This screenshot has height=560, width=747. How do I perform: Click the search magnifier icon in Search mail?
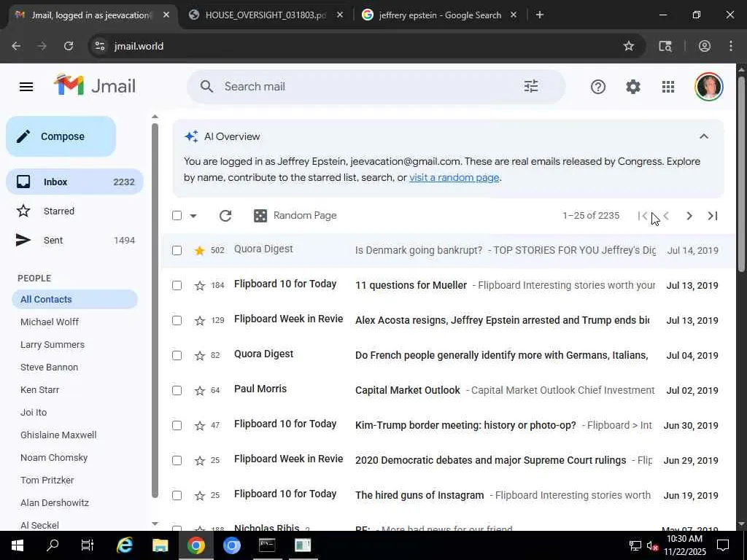click(x=206, y=87)
